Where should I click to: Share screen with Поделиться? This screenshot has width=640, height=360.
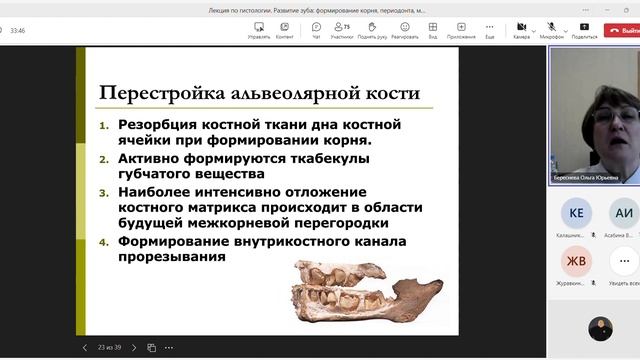(584, 30)
